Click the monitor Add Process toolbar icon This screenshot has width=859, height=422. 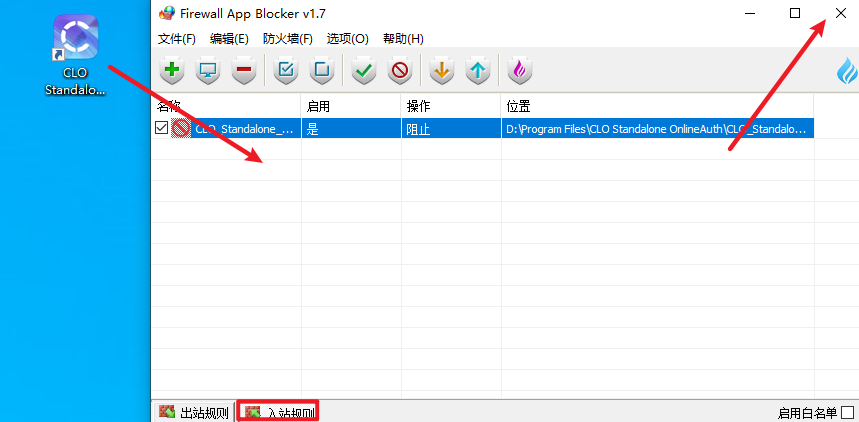point(208,71)
